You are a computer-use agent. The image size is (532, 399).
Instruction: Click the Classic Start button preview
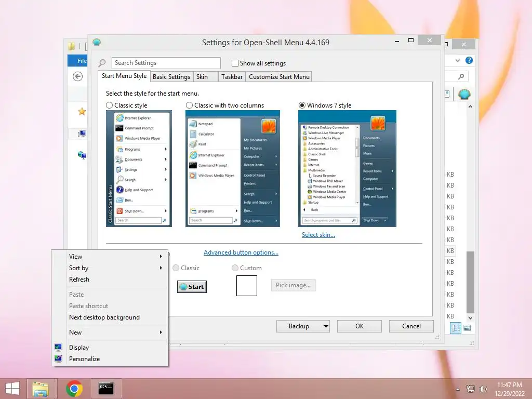click(192, 287)
